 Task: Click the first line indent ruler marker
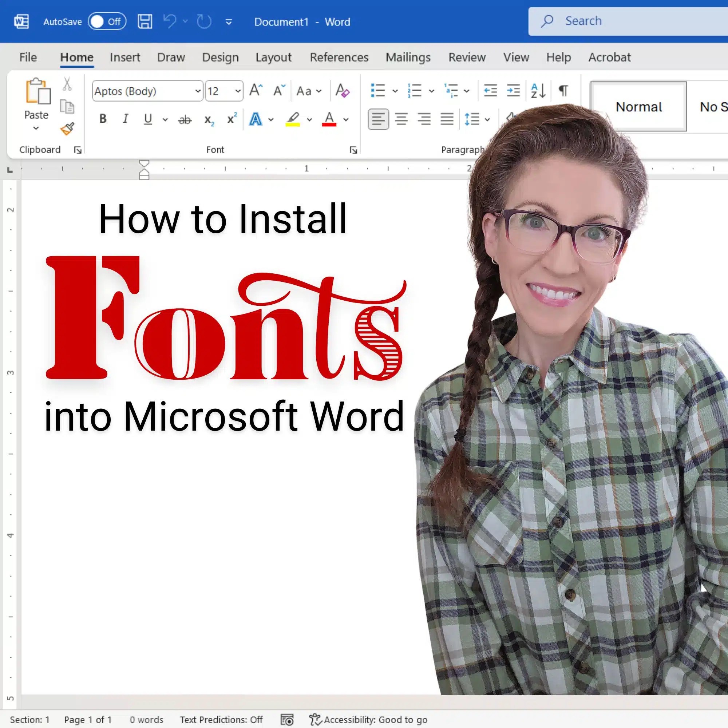click(144, 163)
